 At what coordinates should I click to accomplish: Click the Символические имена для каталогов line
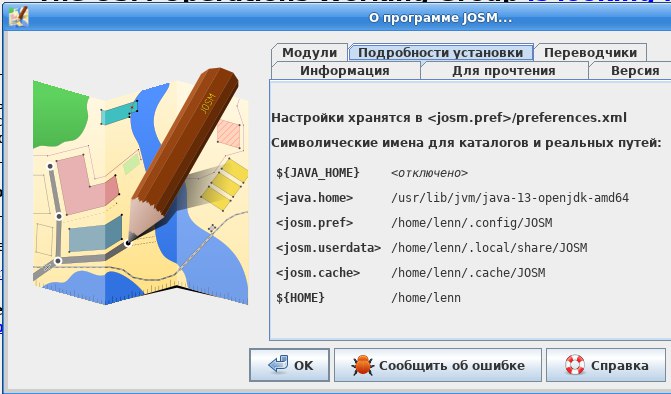click(x=466, y=142)
